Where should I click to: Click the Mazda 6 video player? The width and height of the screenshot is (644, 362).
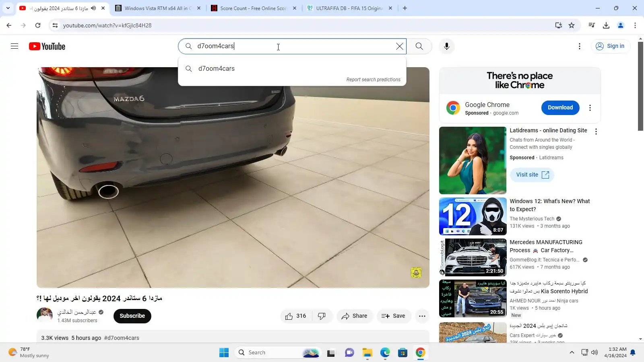[233, 177]
